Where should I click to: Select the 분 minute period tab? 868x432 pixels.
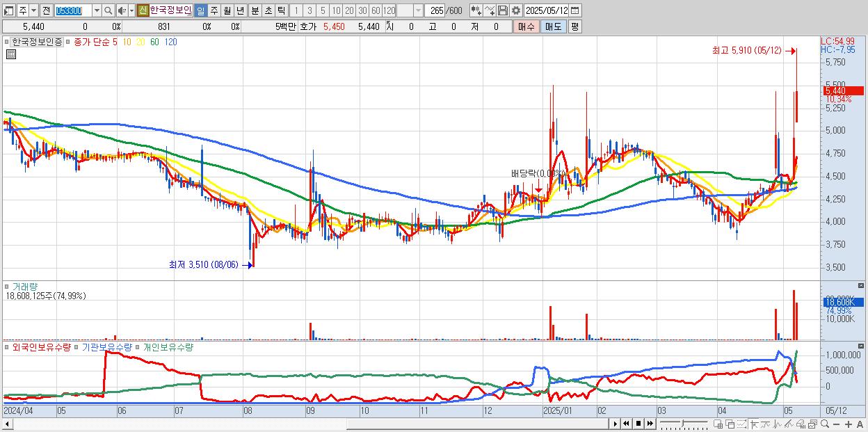[255, 10]
